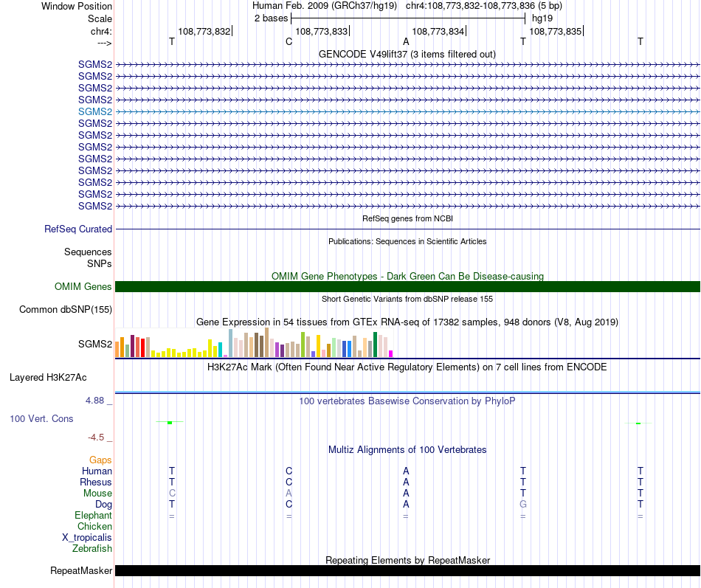Click the green PhyloP bar at last base
Screen dimensions: 701x588
[x=638, y=423]
